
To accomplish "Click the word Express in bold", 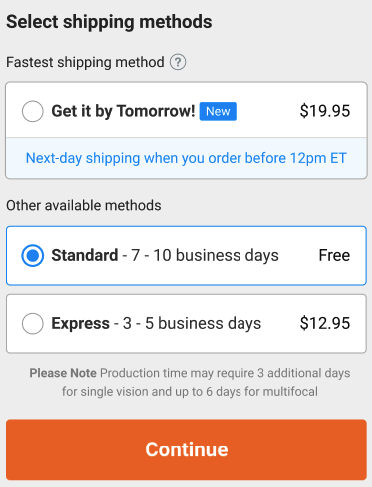I will pos(80,324).
